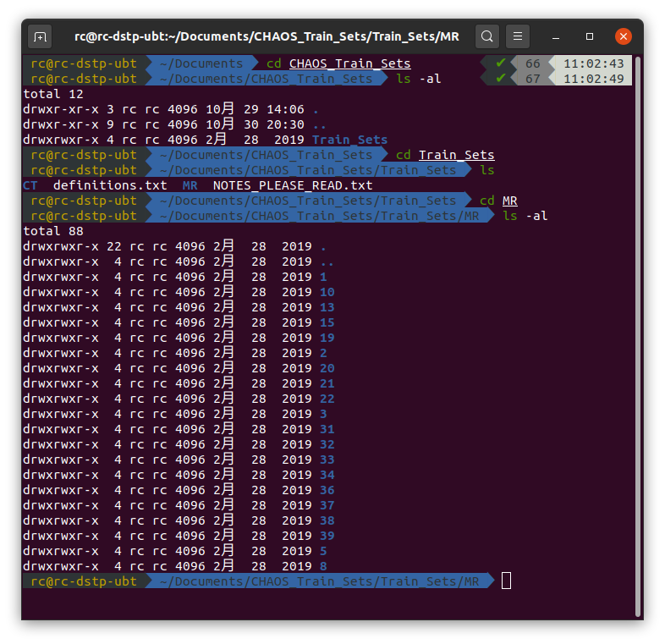Click directory name 31 in MR listing
Viewport: 665px width, 644px height.
(327, 429)
